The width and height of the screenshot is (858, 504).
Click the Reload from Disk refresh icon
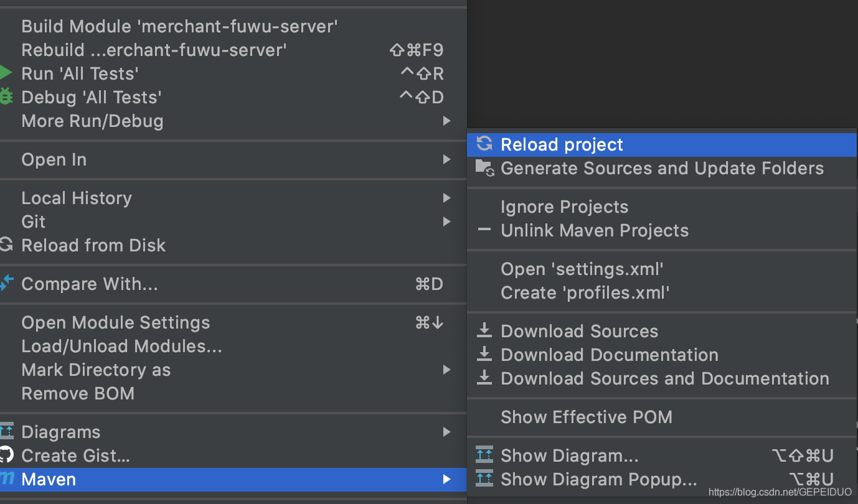6,245
